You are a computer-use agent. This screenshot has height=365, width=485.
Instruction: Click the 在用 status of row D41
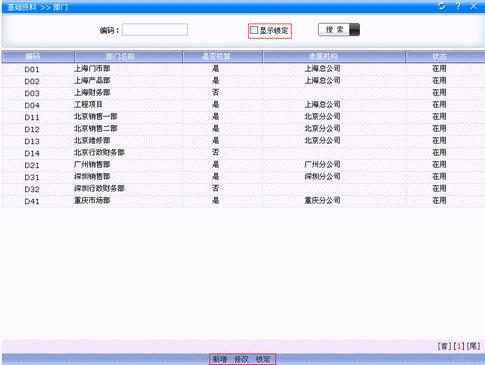[x=439, y=201]
